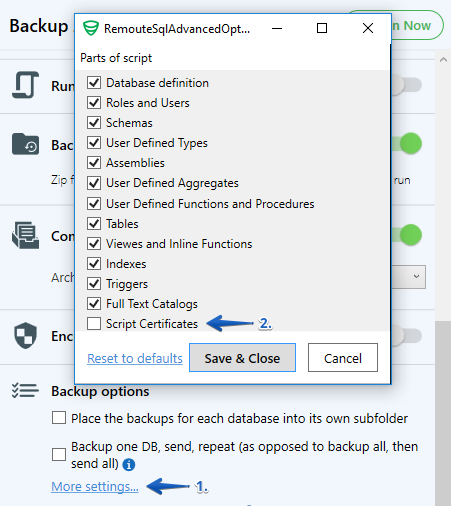Check the Script Certificates checkbox
Viewport: 451px width, 506px height.
(x=94, y=324)
